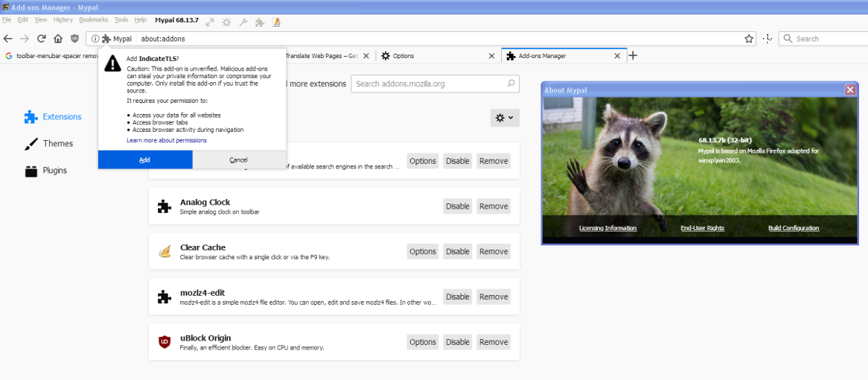868x380 pixels.
Task: Disable the uBlock Origin extension
Action: click(458, 342)
